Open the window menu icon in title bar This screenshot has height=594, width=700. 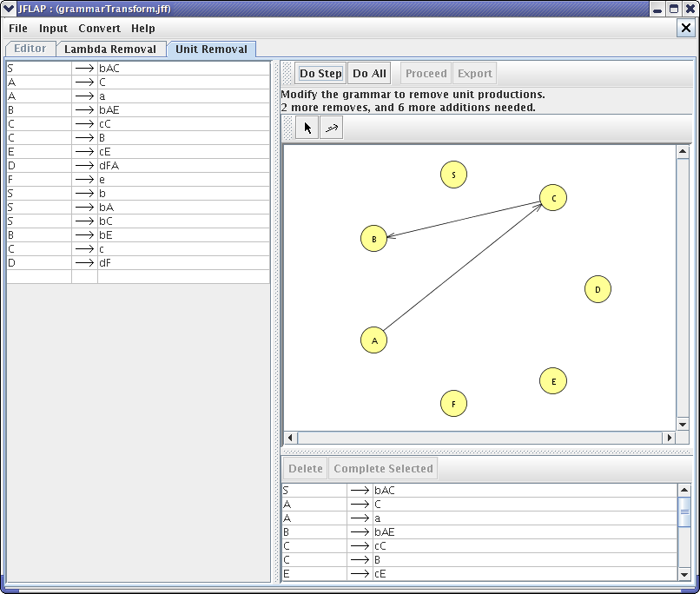point(9,9)
